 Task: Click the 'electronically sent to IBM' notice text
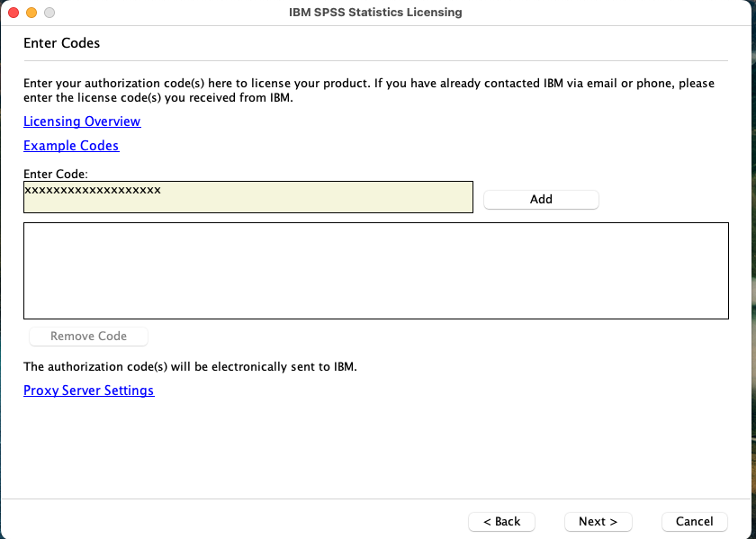pyautogui.click(x=190, y=367)
